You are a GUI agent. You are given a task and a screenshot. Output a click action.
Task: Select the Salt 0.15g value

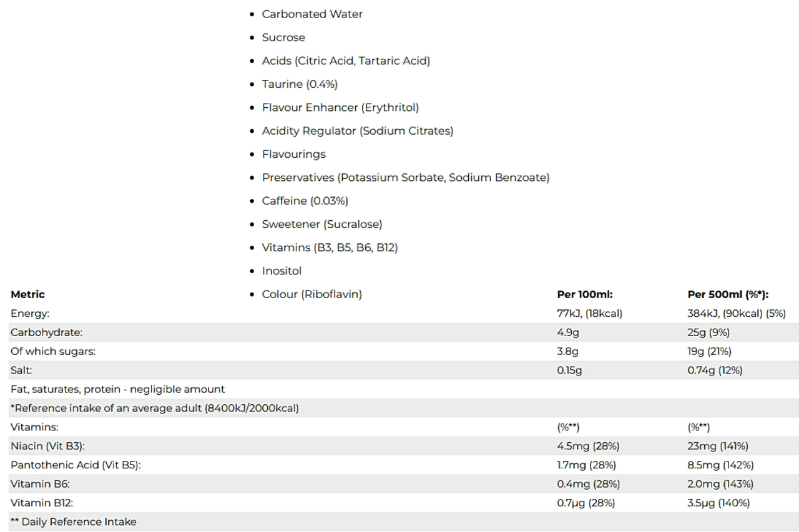(569, 370)
